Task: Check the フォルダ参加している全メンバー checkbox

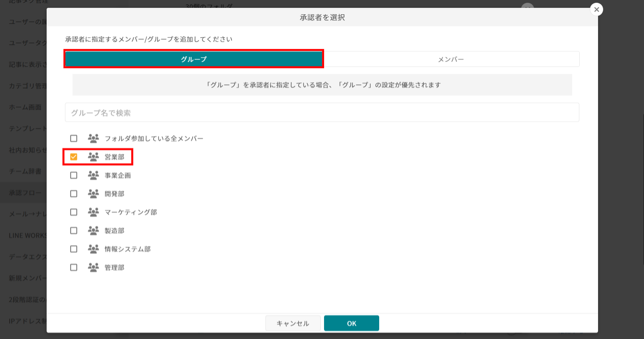Action: (x=74, y=139)
